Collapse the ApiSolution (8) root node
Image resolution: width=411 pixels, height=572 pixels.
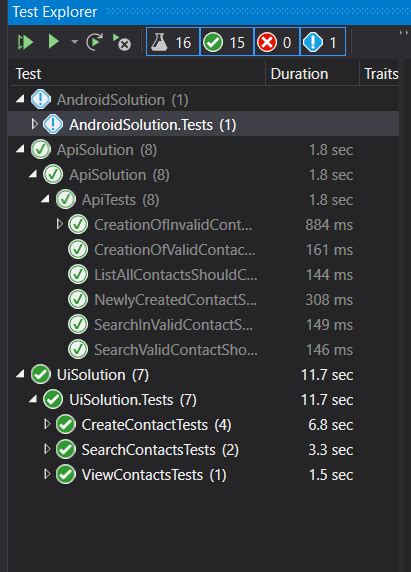[x=20, y=149]
